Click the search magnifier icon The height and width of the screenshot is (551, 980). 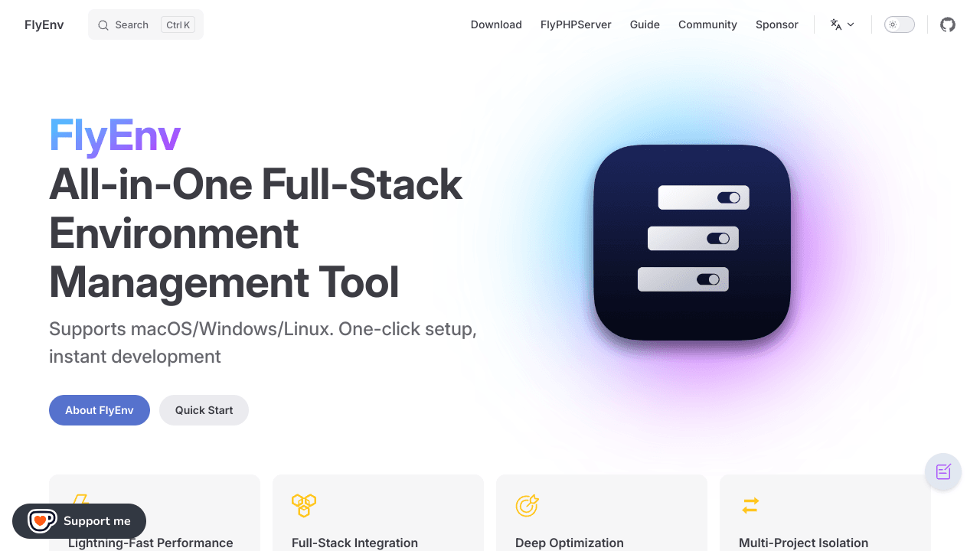tap(103, 25)
